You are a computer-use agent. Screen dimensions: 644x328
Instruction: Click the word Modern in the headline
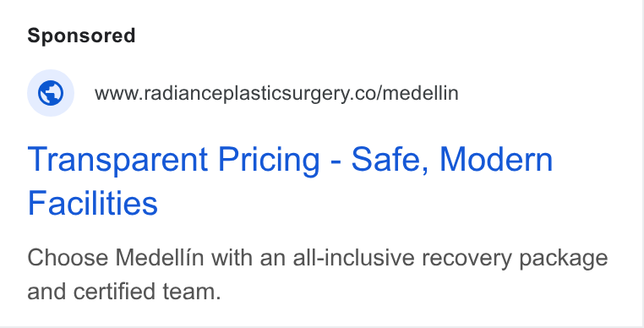(496, 160)
